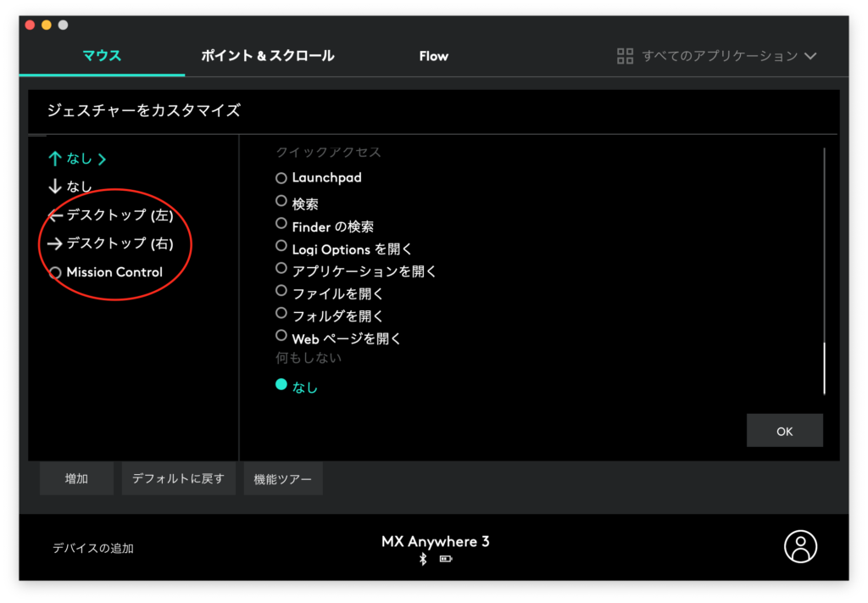868x603 pixels.
Task: Click the action list vertical scrollbar
Action: [824, 368]
